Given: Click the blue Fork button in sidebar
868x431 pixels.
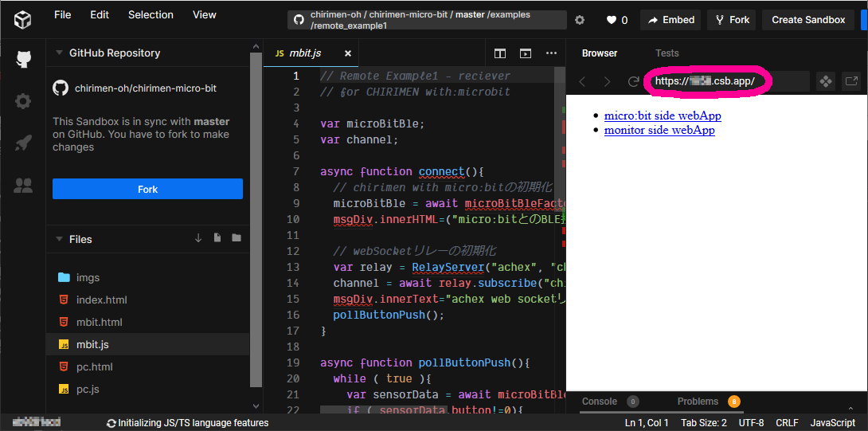Looking at the screenshot, I should point(147,189).
